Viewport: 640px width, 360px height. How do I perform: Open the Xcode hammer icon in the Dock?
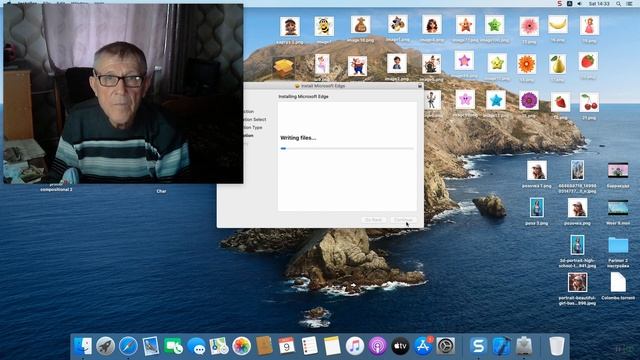tap(501, 346)
